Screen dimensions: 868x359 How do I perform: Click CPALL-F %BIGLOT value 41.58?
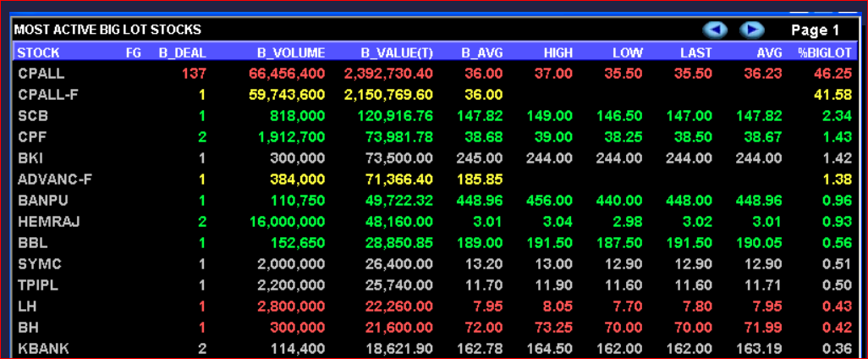[832, 95]
